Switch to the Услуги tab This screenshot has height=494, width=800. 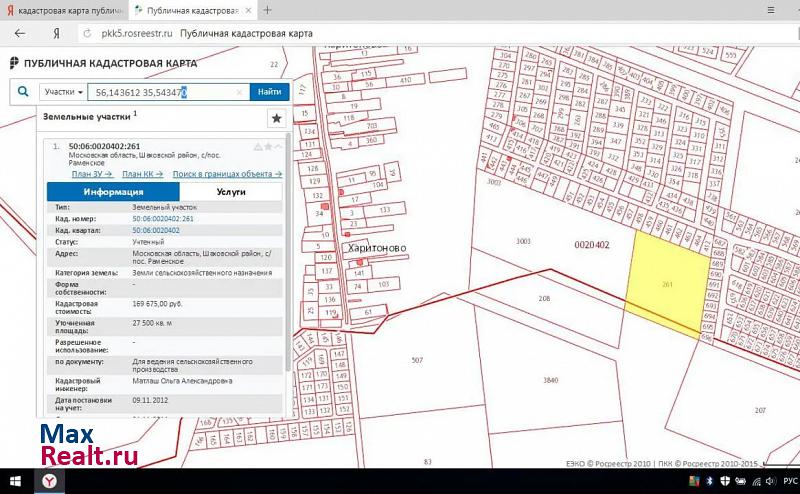click(231, 191)
